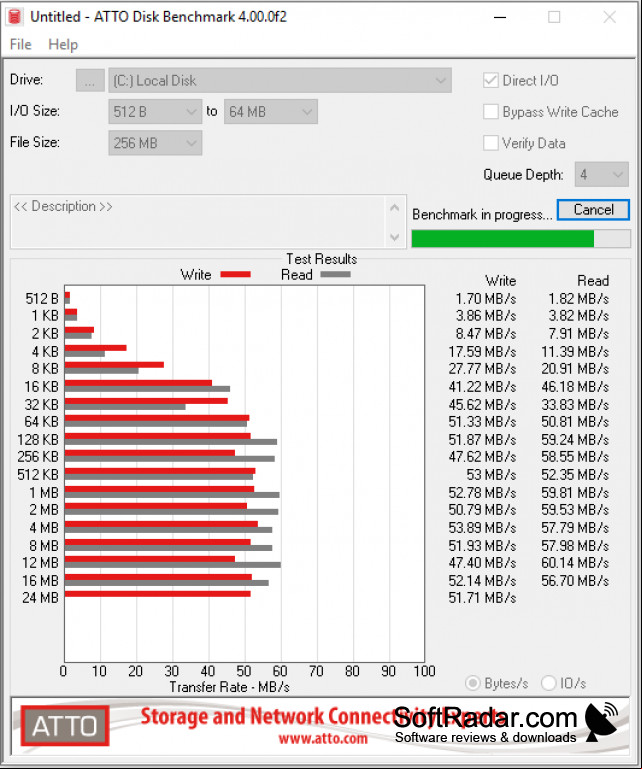642x769 pixels.
Task: Click the 128 KB row label
Action: tap(38, 439)
